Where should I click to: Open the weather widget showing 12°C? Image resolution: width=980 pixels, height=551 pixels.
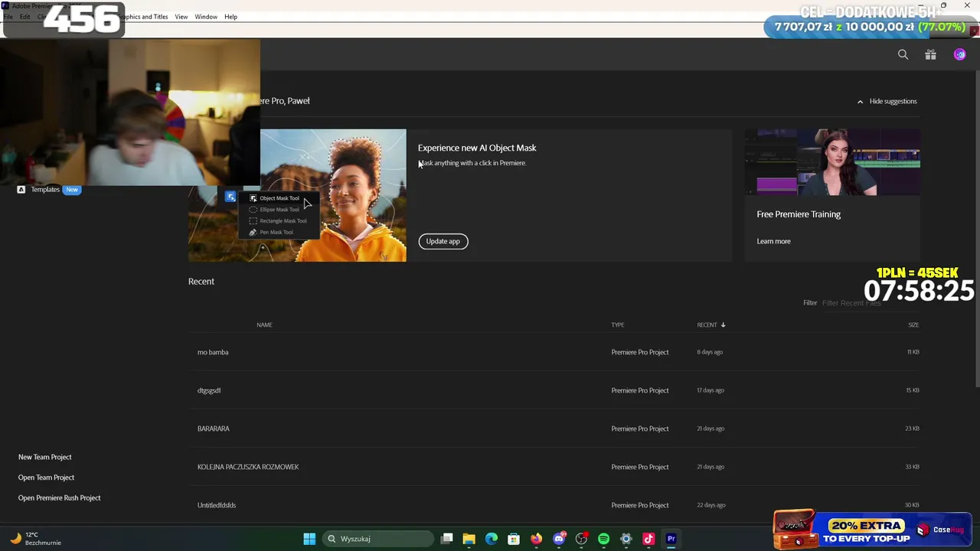pyautogui.click(x=35, y=539)
